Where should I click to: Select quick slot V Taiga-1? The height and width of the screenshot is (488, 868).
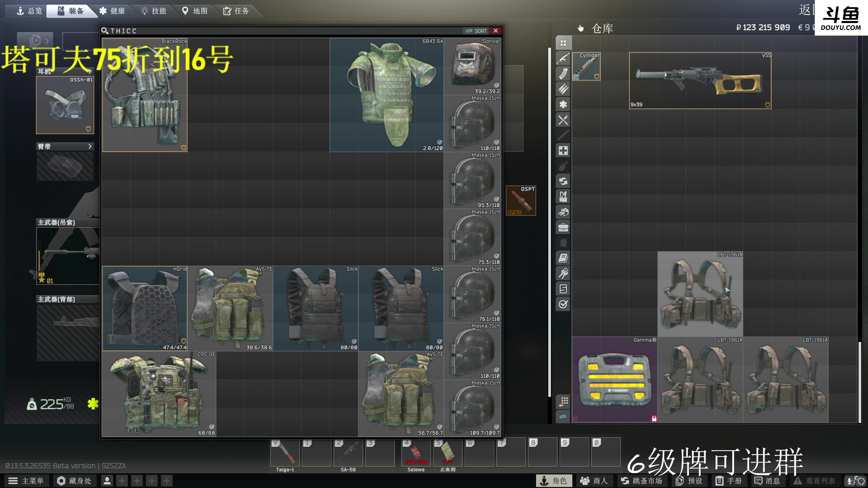click(x=285, y=453)
